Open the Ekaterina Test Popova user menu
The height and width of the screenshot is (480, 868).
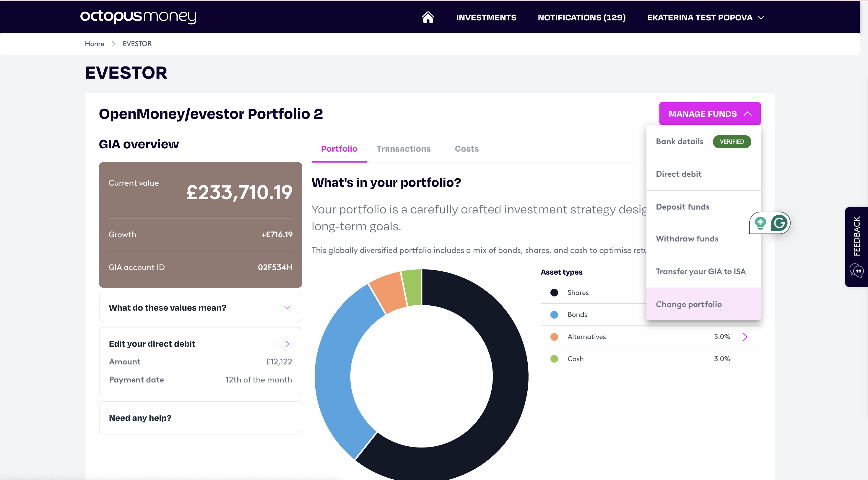tap(705, 17)
